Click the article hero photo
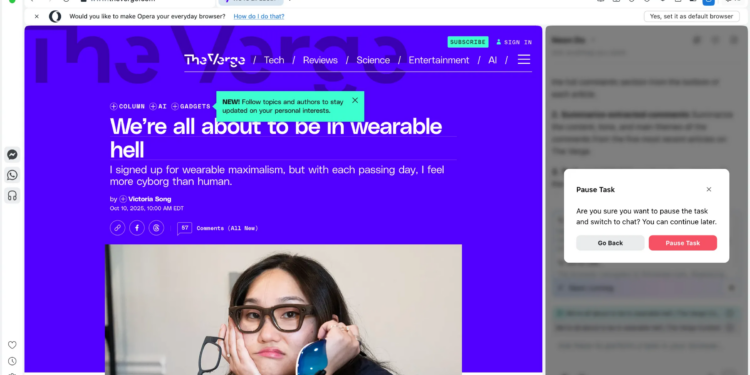This screenshot has width=750, height=375. 284,309
